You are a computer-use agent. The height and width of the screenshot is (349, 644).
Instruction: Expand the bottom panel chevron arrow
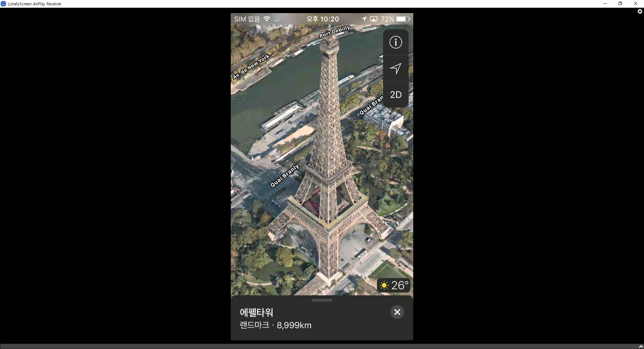pyautogui.click(x=641, y=346)
